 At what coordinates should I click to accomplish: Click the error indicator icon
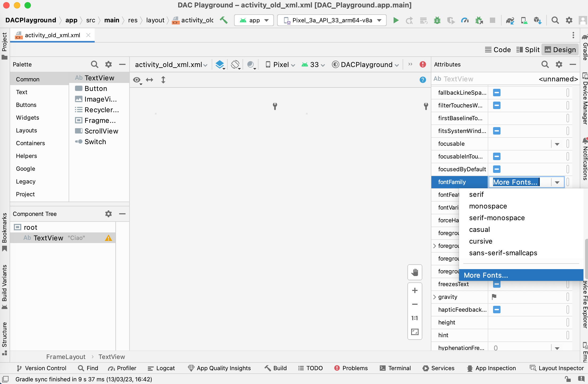click(423, 64)
